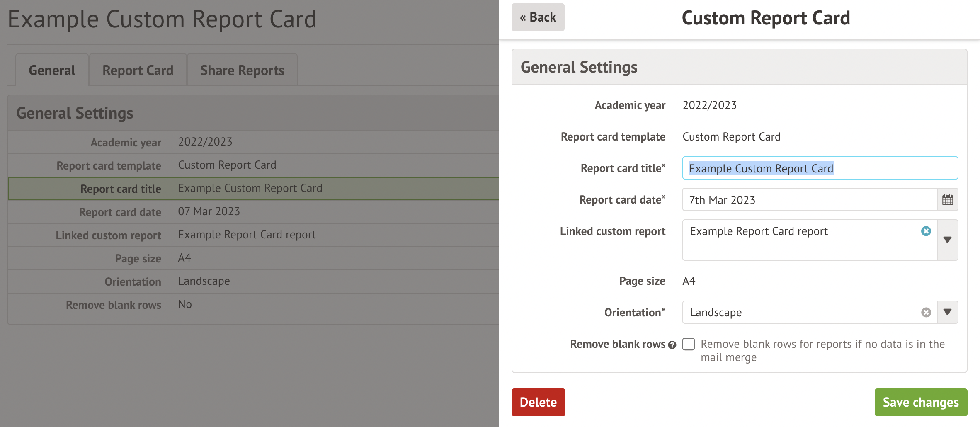Screen dimensions: 980x427
Task: Go back using the Back button
Action: [538, 17]
